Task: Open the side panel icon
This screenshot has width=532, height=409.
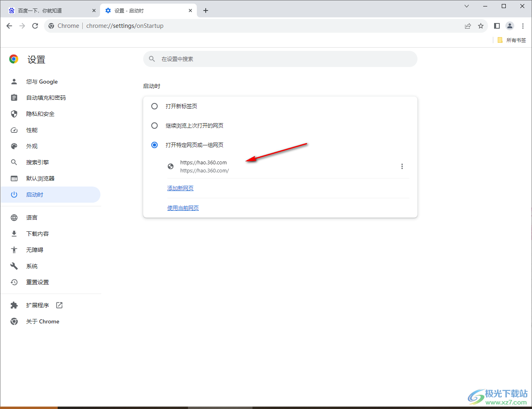Action: click(497, 26)
